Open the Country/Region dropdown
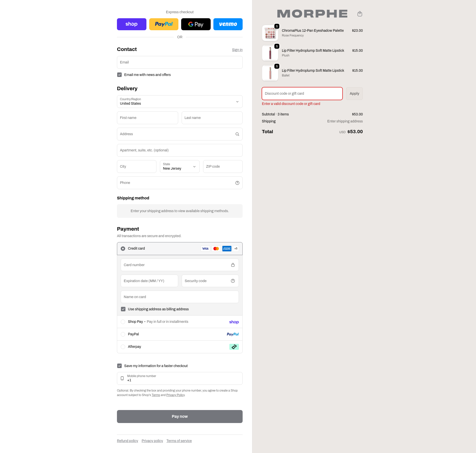 [x=180, y=102]
